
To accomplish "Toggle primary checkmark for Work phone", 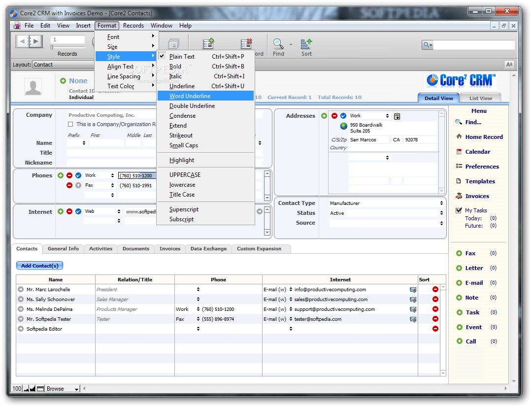I will (78, 175).
